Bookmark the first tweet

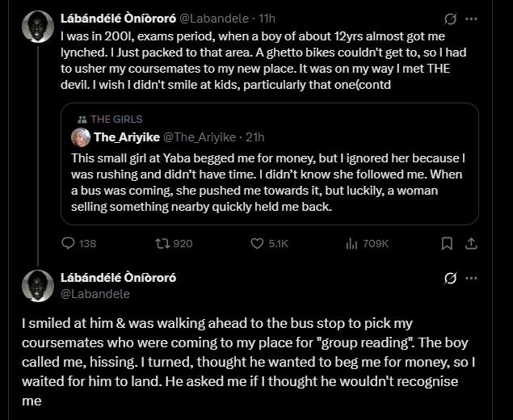(x=447, y=243)
